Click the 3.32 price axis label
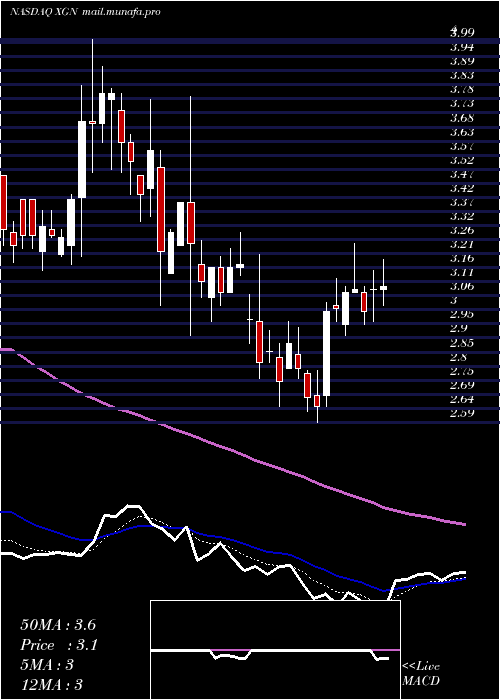Screen dimensions: 500x700 462,217
